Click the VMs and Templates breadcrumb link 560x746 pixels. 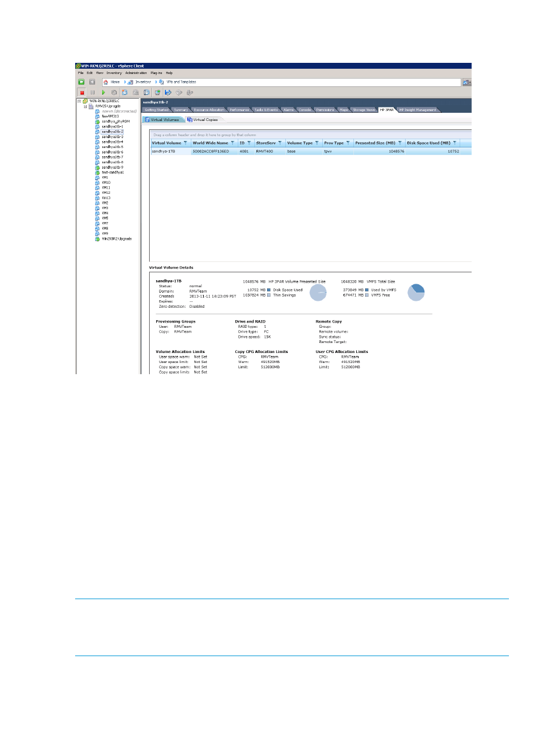pos(181,82)
